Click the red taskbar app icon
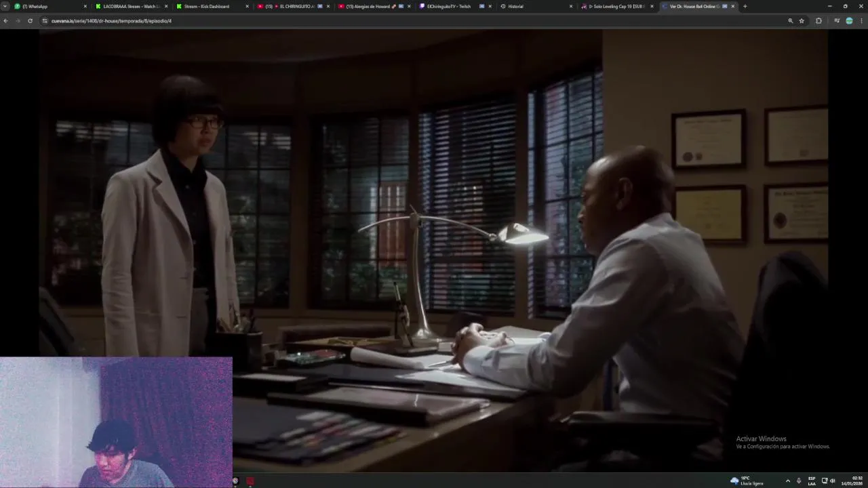The image size is (868, 488). [x=250, y=481]
